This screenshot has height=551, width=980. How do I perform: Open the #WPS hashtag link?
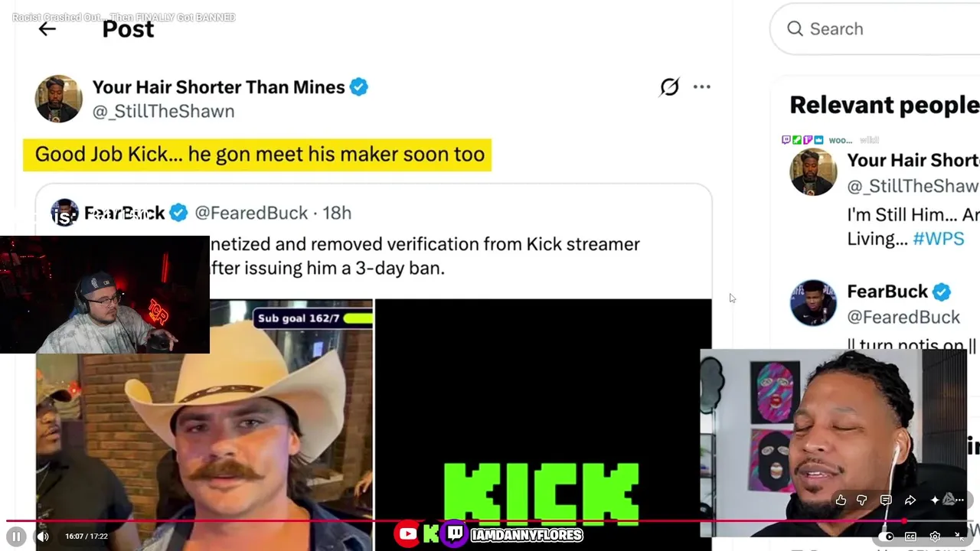click(x=939, y=239)
